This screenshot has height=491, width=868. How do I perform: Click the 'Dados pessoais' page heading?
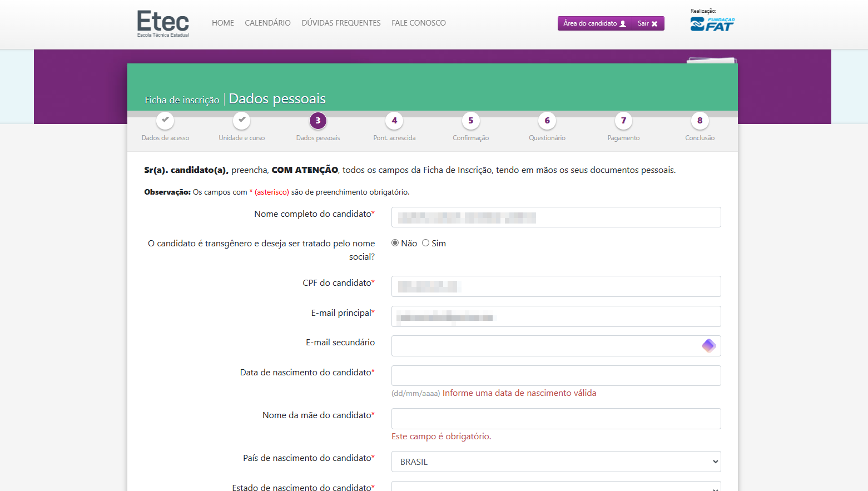point(277,98)
